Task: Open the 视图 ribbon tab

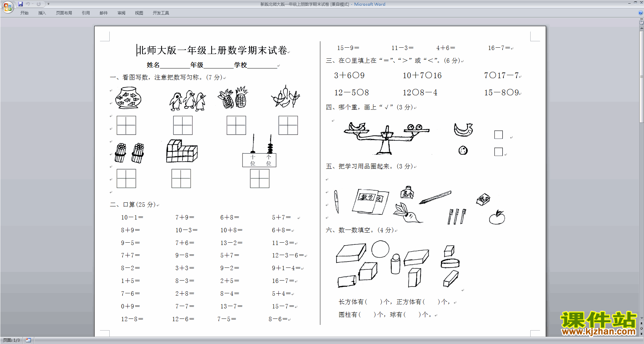Action: point(139,13)
